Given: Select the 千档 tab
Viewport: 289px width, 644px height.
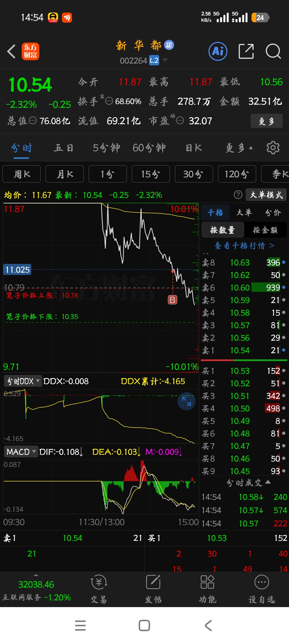Looking at the screenshot, I should coord(215,212).
